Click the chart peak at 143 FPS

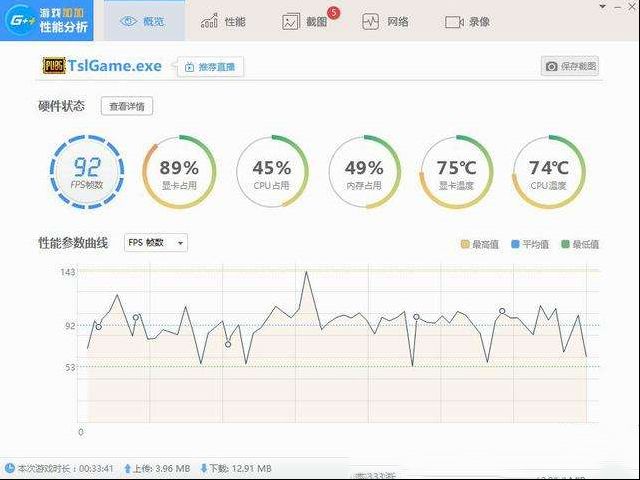coord(307,272)
